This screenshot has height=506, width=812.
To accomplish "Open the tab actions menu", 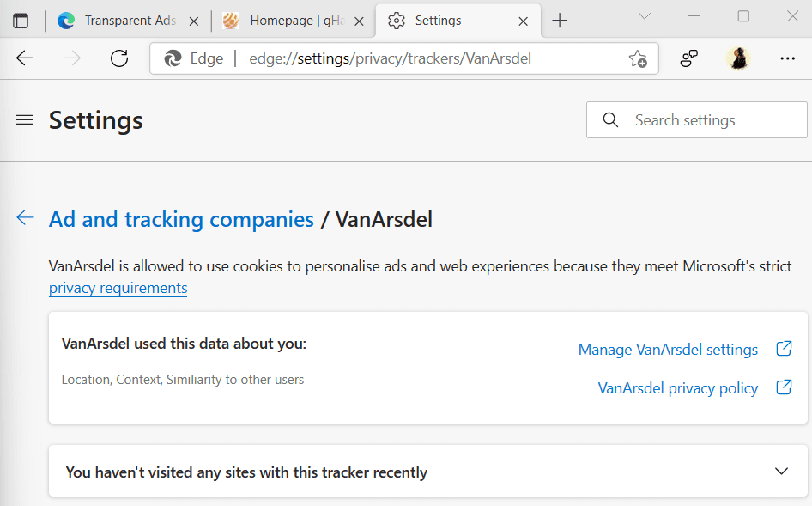I will (x=21, y=19).
